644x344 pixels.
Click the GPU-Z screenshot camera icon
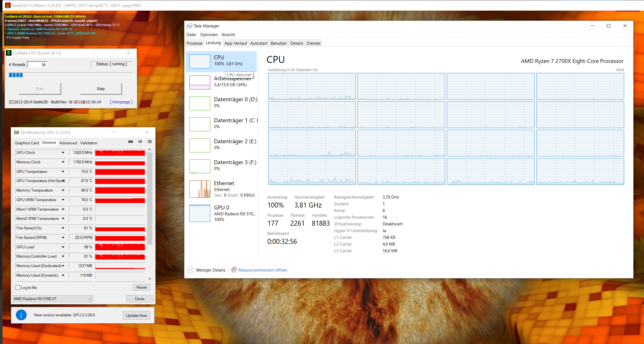[131, 142]
